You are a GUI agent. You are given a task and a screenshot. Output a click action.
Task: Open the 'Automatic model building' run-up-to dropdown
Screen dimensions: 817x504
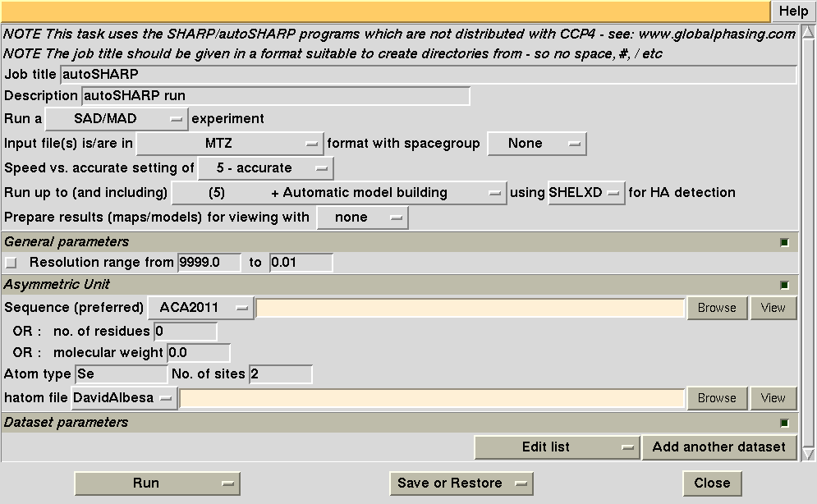pos(338,193)
